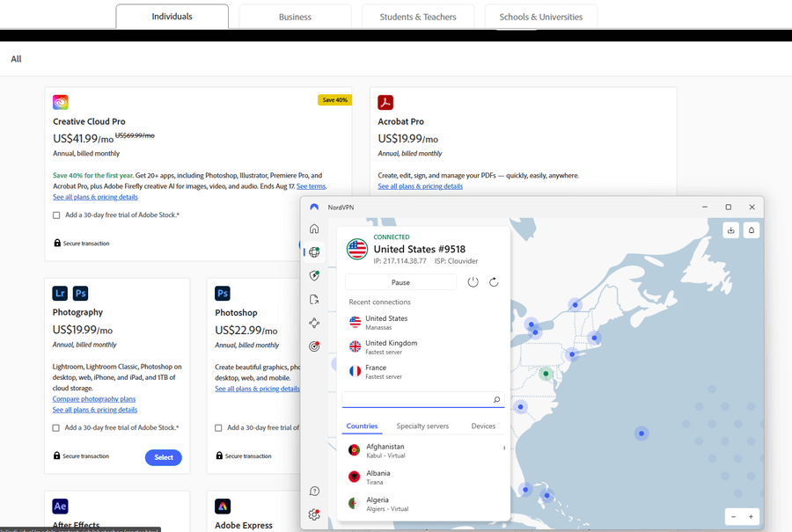Tick Adobe Stock trial checkbox in Photoshop card
Viewport: 792px width, 532px height.
point(218,428)
